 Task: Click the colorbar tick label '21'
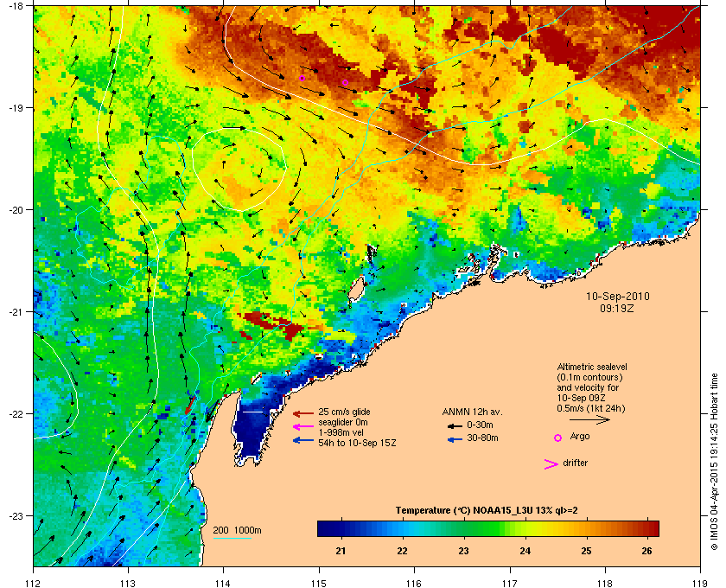341,551
